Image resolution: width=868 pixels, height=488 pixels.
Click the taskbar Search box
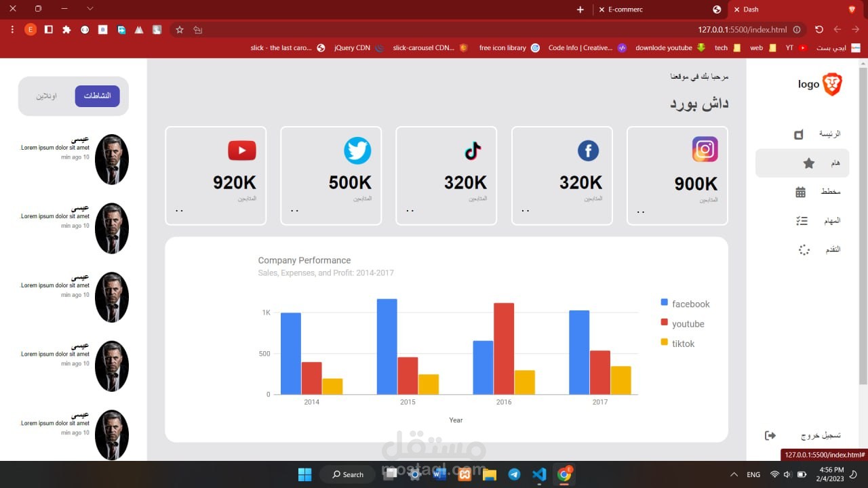[x=348, y=474]
